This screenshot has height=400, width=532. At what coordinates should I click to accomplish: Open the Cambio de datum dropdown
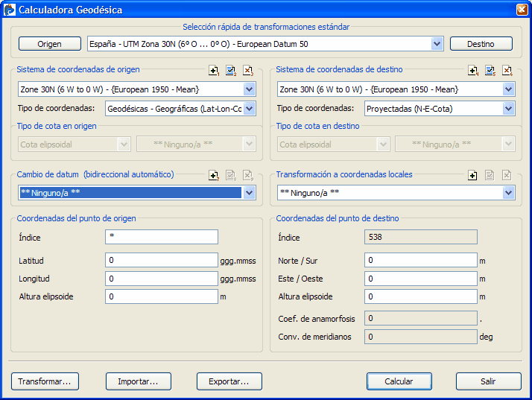pos(249,193)
